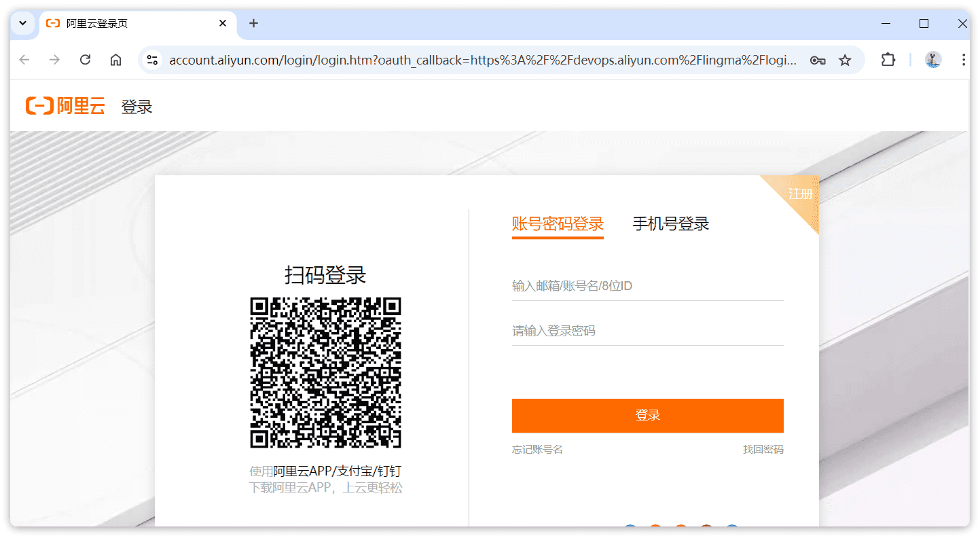Click the orange 登录 button
The height and width of the screenshot is (538, 980).
pos(648,416)
